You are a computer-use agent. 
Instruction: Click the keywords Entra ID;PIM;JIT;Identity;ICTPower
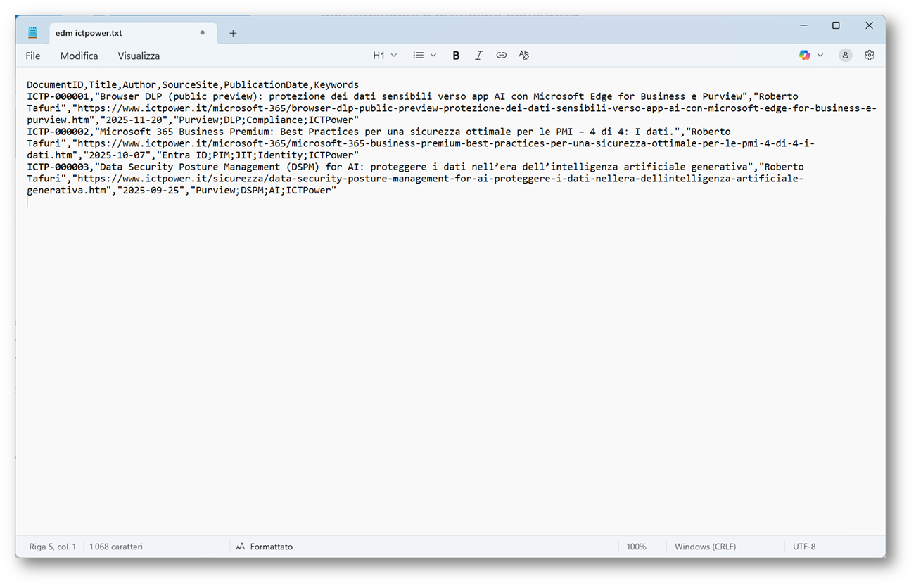point(258,155)
